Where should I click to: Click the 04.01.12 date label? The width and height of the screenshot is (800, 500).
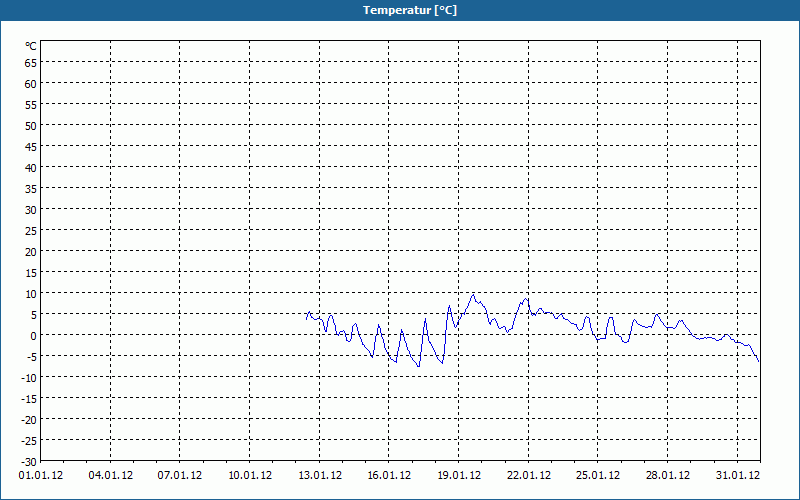(111, 476)
